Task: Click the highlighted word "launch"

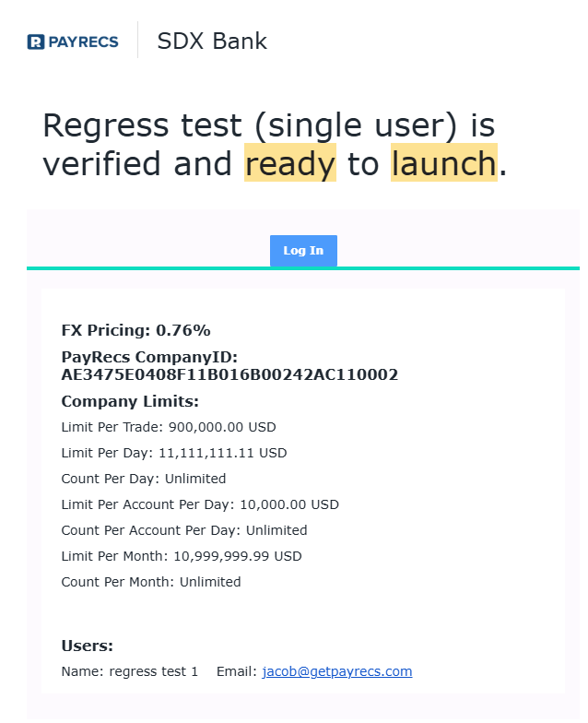Action: click(x=443, y=163)
